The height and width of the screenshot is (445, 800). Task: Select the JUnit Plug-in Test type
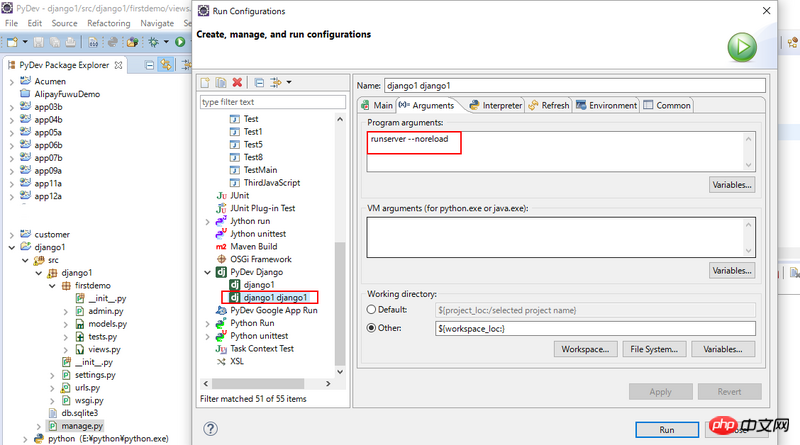tap(262, 208)
